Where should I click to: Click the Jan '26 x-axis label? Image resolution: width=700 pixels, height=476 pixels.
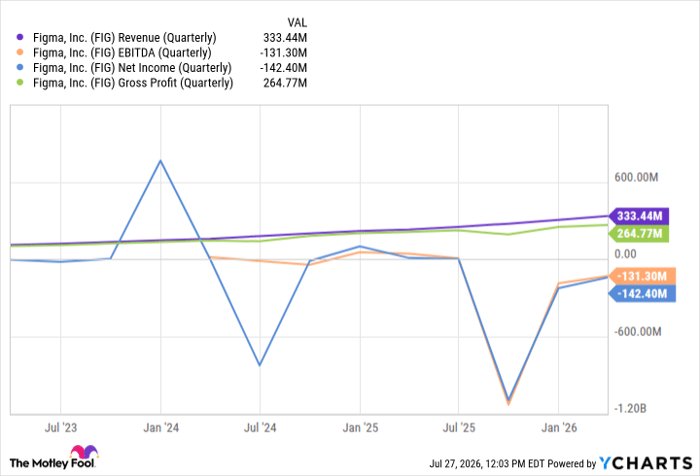click(559, 428)
